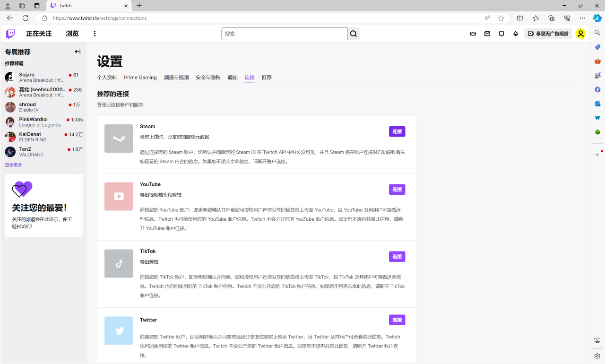Click 显示更多 link in sidebar
605x364 pixels.
coord(13,165)
